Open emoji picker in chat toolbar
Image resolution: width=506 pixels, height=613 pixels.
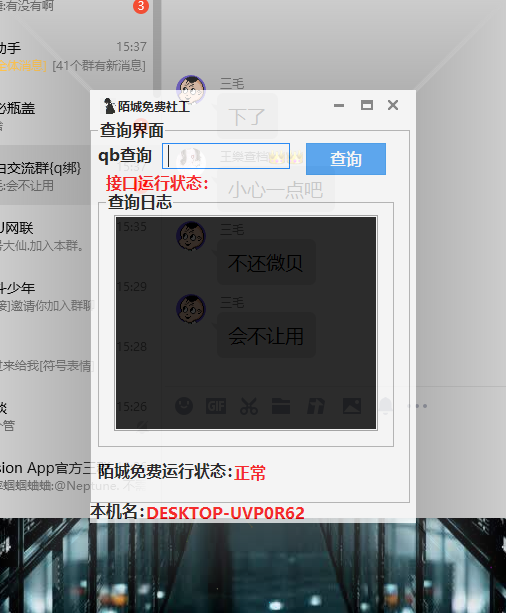coord(184,406)
